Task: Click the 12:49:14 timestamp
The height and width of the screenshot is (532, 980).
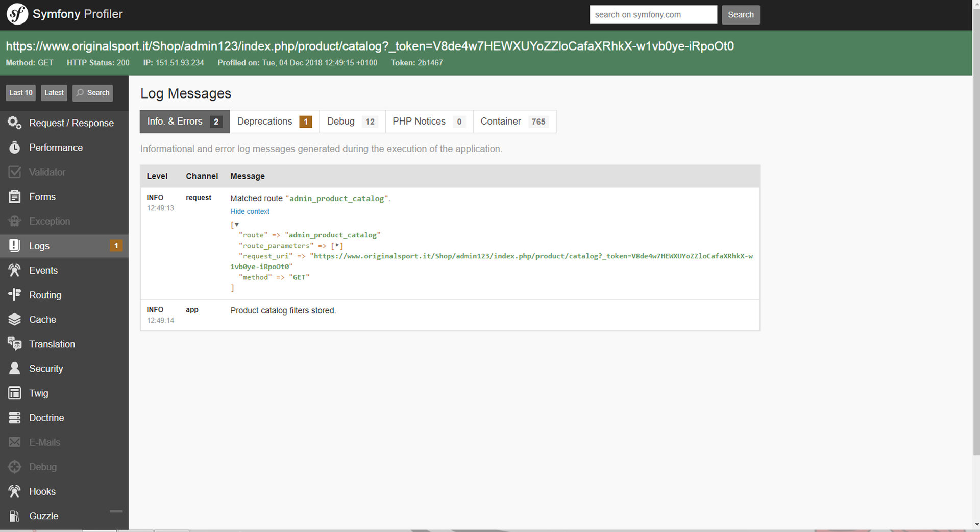Action: pos(160,320)
